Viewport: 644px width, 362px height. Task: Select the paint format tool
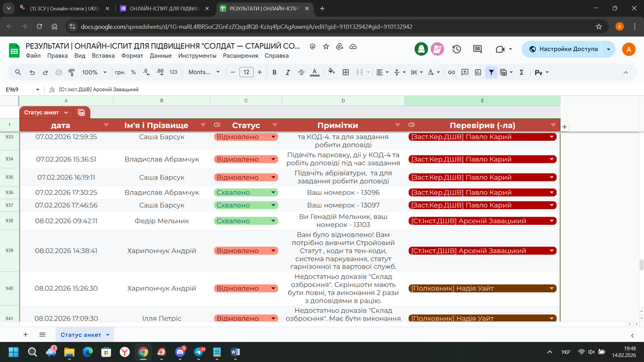[71, 72]
